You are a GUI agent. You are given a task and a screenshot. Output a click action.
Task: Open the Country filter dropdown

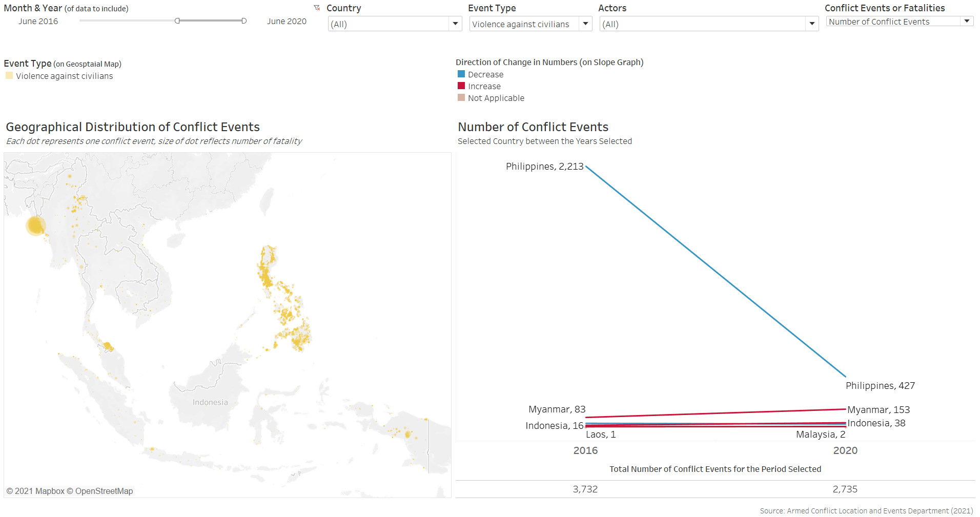[x=455, y=24]
